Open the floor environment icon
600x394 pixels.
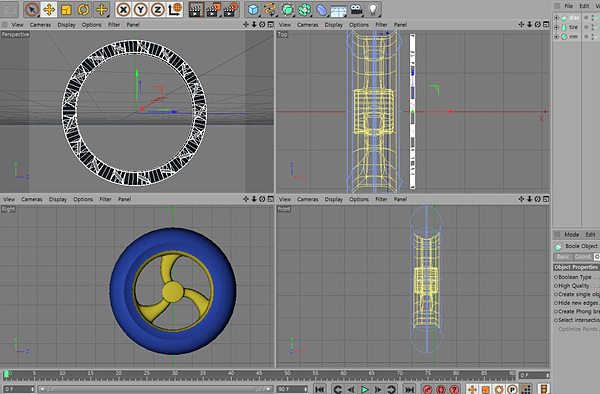point(339,10)
